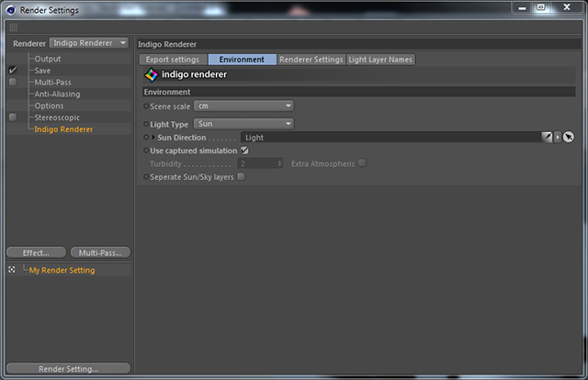This screenshot has width=588, height=380.
Task: Select Save in the settings tree
Action: pyautogui.click(x=42, y=71)
